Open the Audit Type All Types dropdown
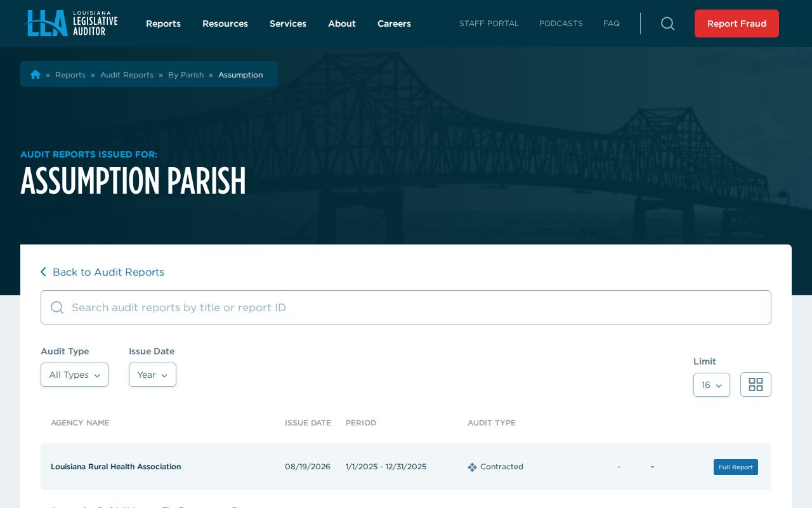 [74, 375]
